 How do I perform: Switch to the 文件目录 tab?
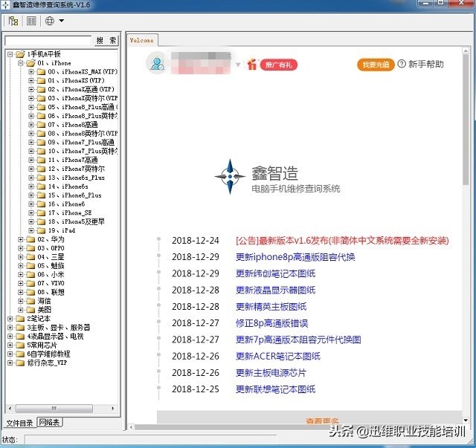(20, 423)
